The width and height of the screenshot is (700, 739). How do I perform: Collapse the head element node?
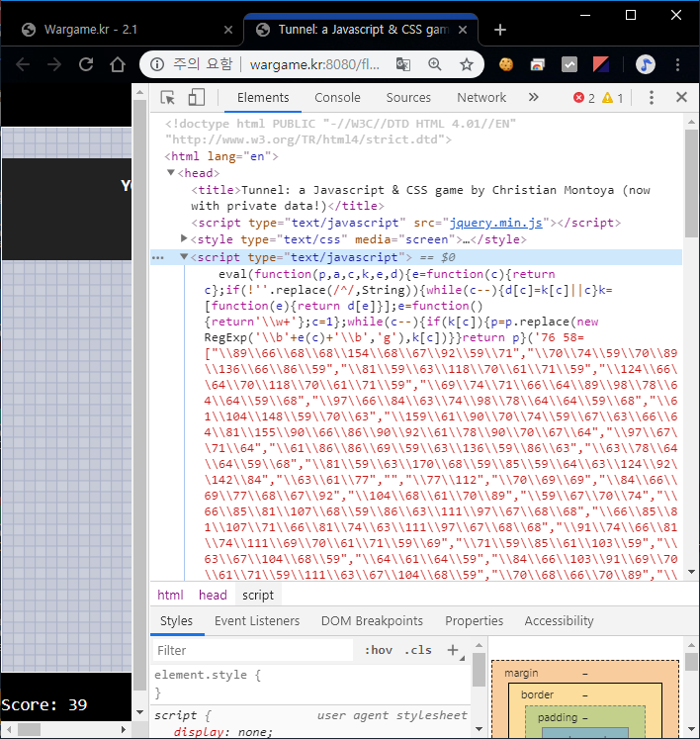coord(171,172)
